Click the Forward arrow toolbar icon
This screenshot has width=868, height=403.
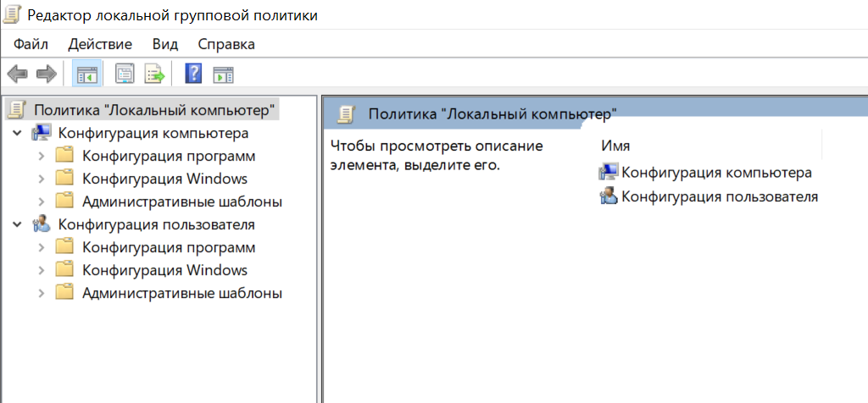click(x=46, y=75)
